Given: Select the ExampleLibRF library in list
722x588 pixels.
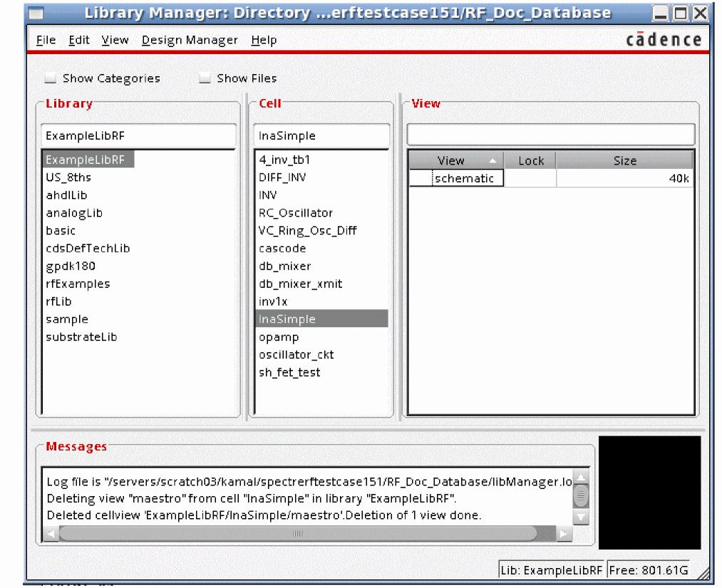Looking at the screenshot, I should click(88, 160).
